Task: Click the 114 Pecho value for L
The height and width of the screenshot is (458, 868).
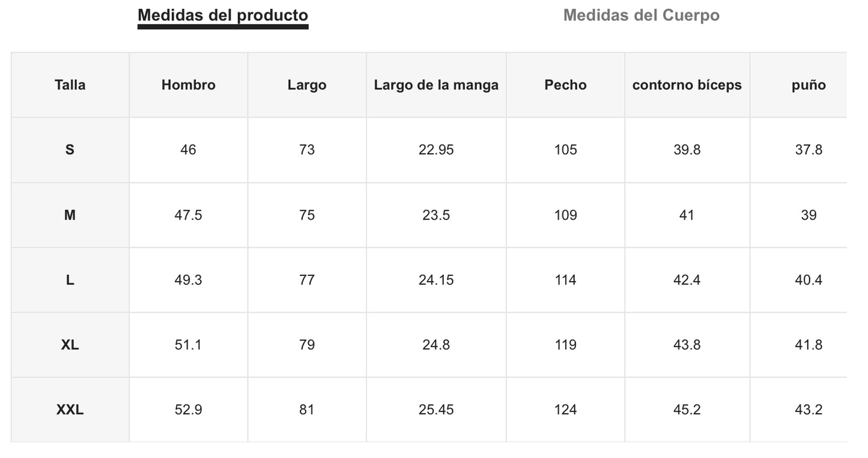Action: click(x=565, y=280)
